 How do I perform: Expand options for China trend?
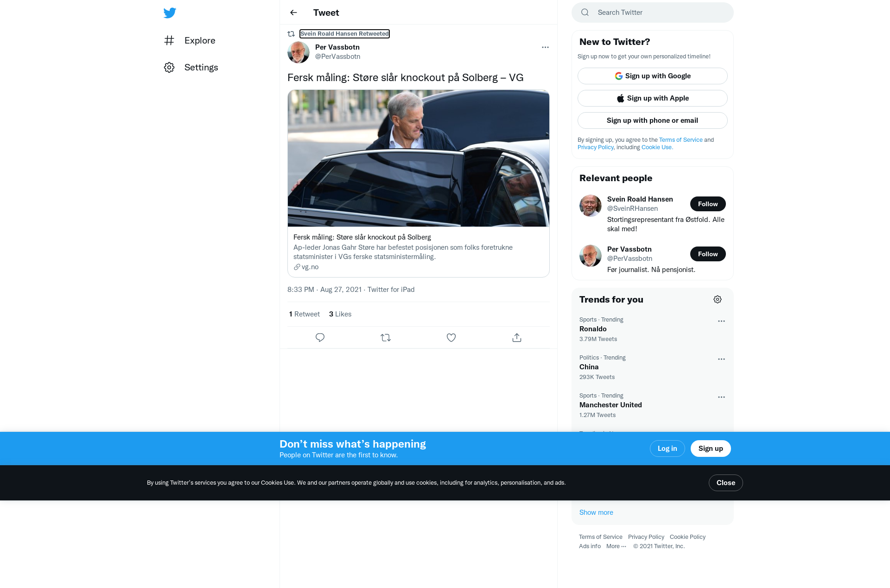(x=721, y=359)
